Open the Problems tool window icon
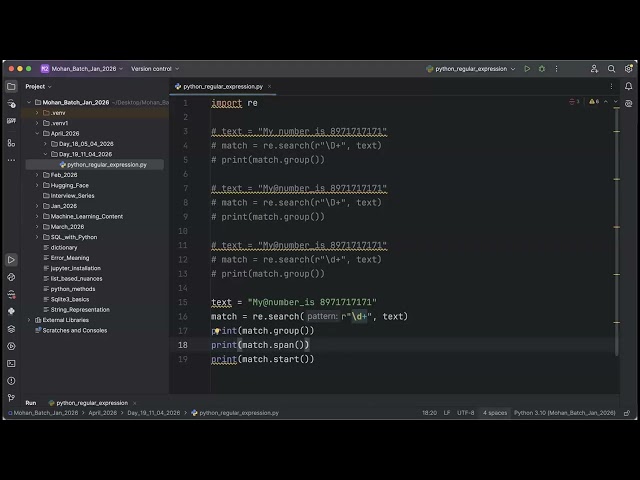This screenshot has height=480, width=640. pos(11,380)
